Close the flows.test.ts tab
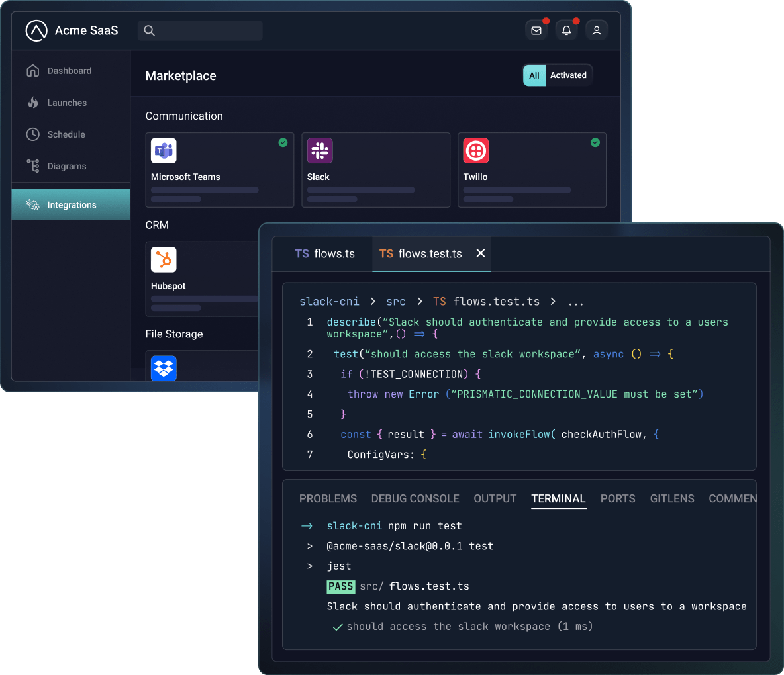The image size is (784, 675). 481,253
